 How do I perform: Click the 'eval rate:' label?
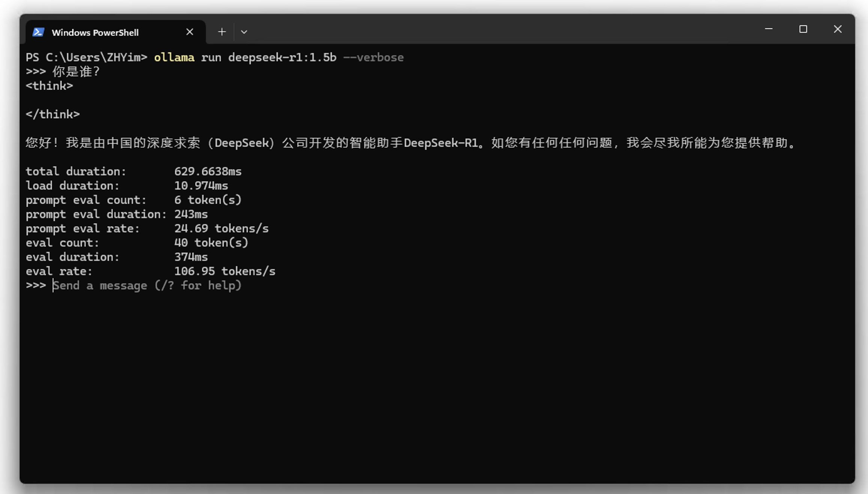coord(59,271)
